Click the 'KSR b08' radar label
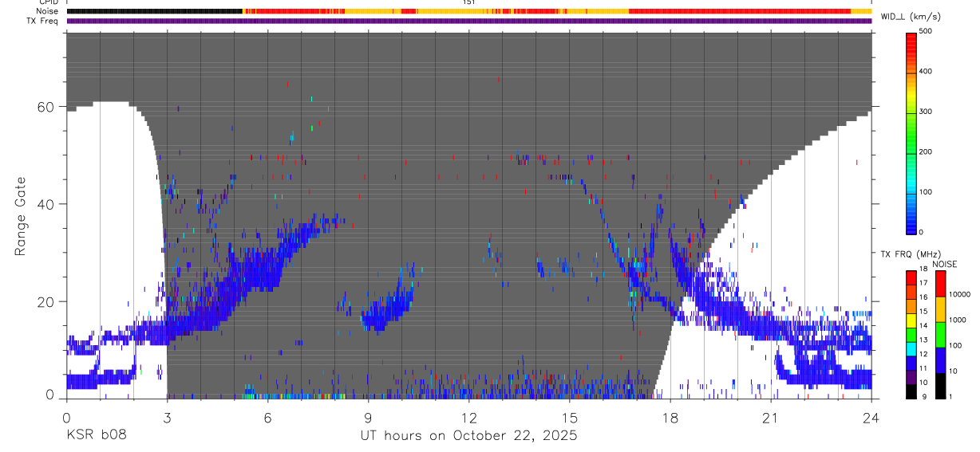Viewport: 980px width, 452px height. tap(97, 435)
